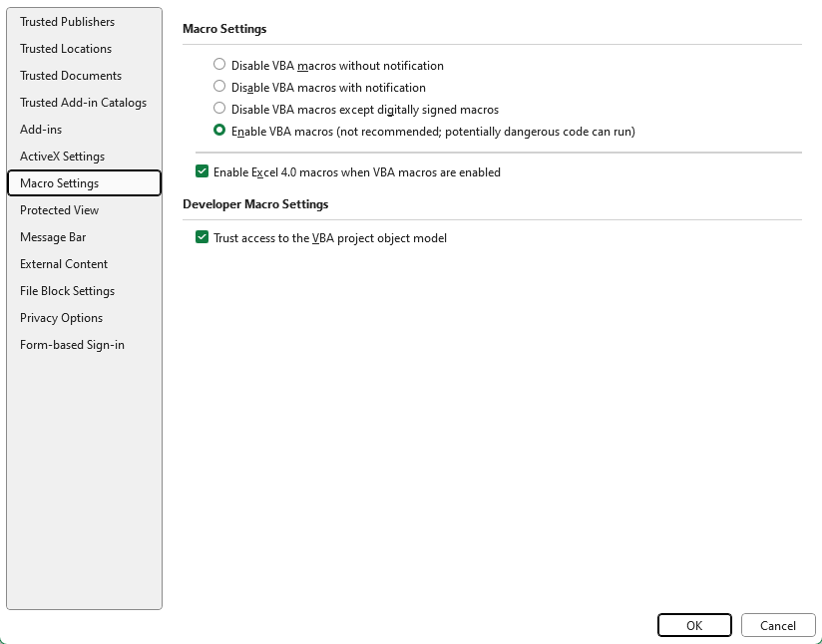This screenshot has height=644, width=822.
Task: Go to External Content settings
Action: (x=64, y=264)
